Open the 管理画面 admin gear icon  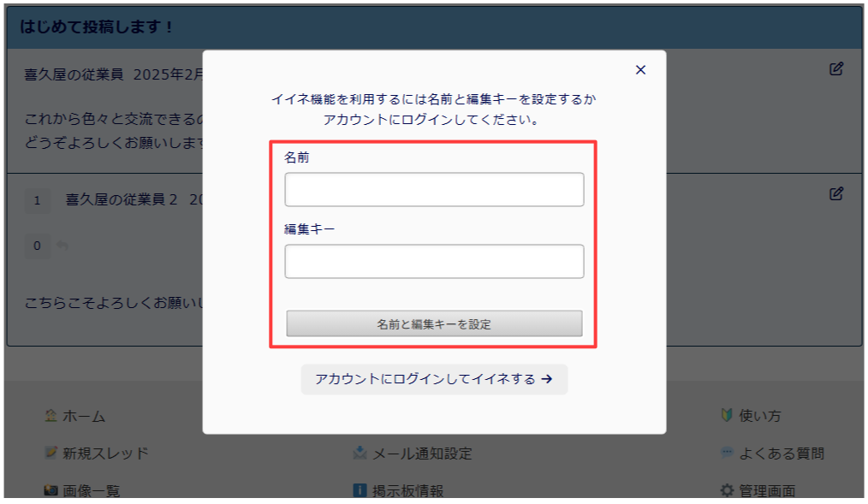tap(727, 489)
